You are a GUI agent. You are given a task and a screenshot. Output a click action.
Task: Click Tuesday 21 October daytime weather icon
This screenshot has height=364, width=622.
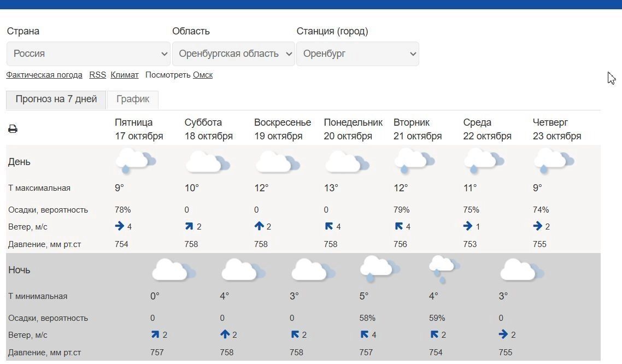414,161
